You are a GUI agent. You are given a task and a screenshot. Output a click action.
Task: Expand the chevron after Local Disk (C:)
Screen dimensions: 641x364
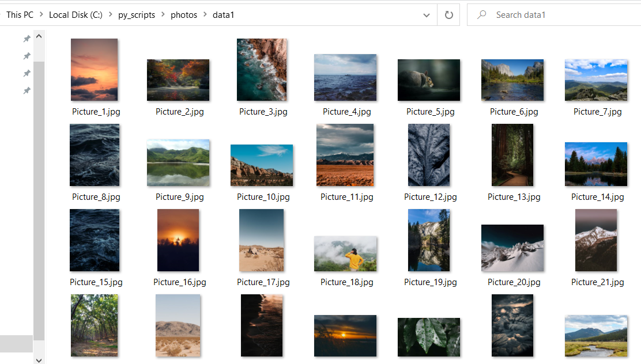click(x=111, y=15)
